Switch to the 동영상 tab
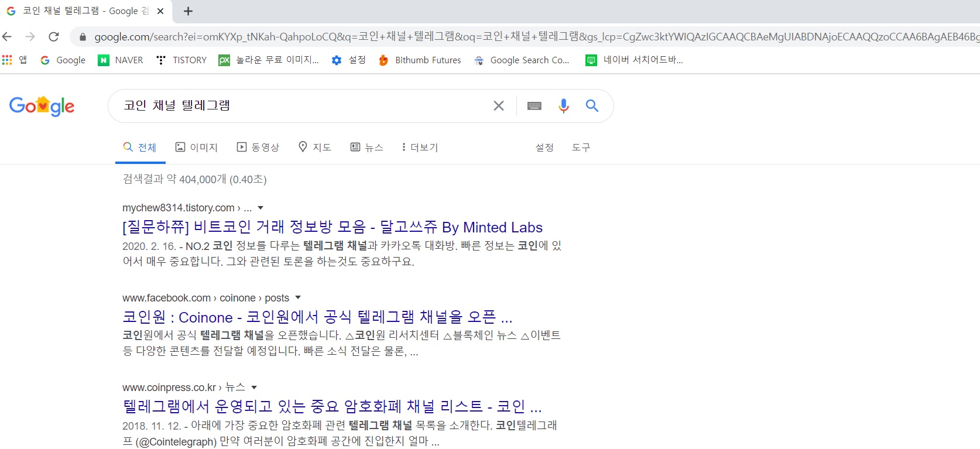 click(x=258, y=148)
